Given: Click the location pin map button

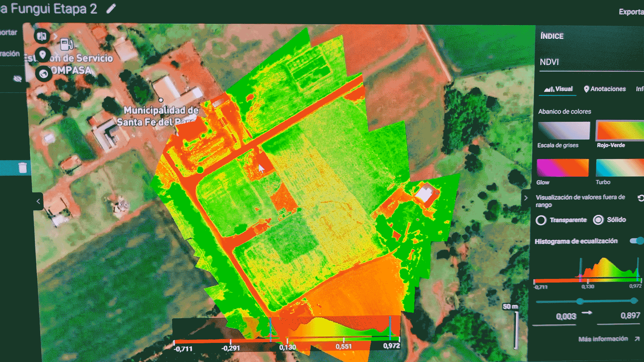Looking at the screenshot, I should (43, 55).
